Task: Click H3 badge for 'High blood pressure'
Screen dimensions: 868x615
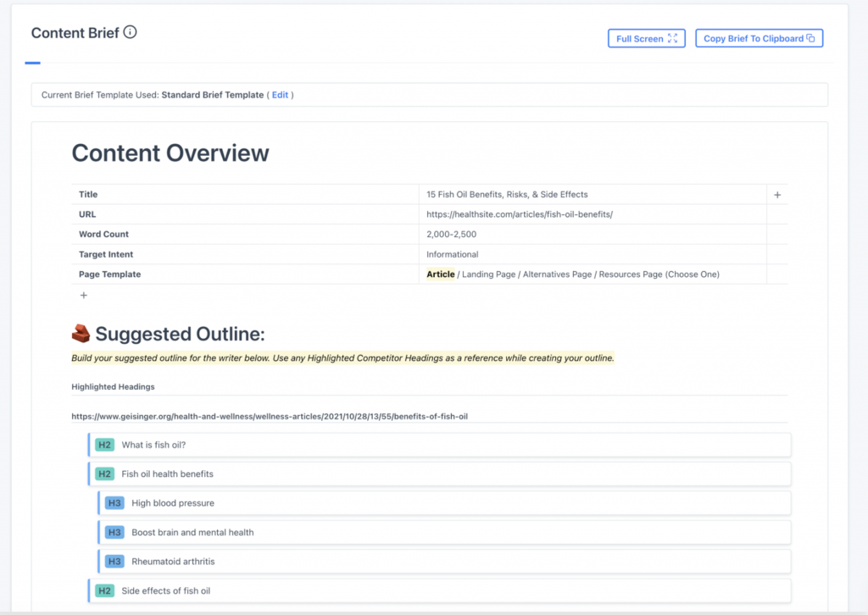Action: [x=114, y=503]
